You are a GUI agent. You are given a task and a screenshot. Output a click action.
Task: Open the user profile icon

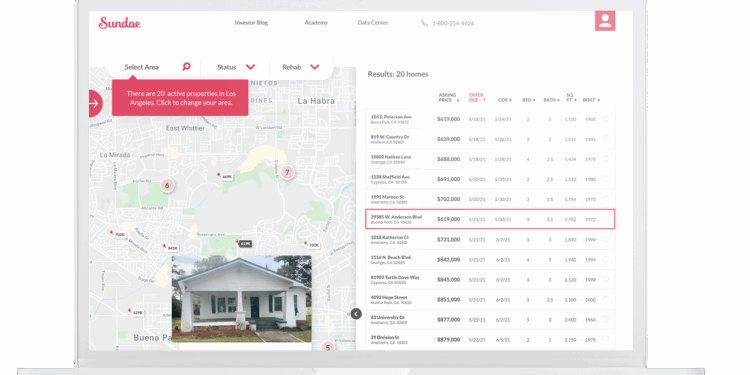[x=605, y=21]
